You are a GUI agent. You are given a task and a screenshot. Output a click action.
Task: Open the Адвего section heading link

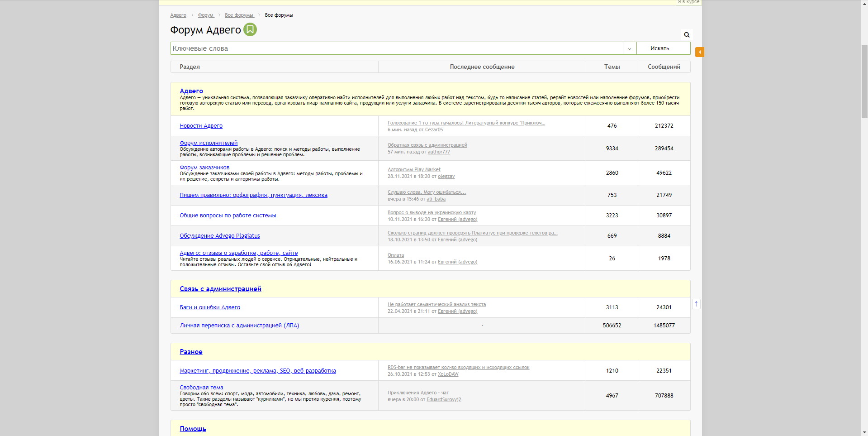point(191,91)
